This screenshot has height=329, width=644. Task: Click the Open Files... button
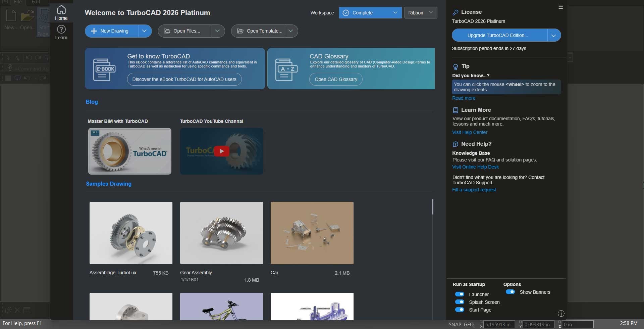(x=185, y=31)
